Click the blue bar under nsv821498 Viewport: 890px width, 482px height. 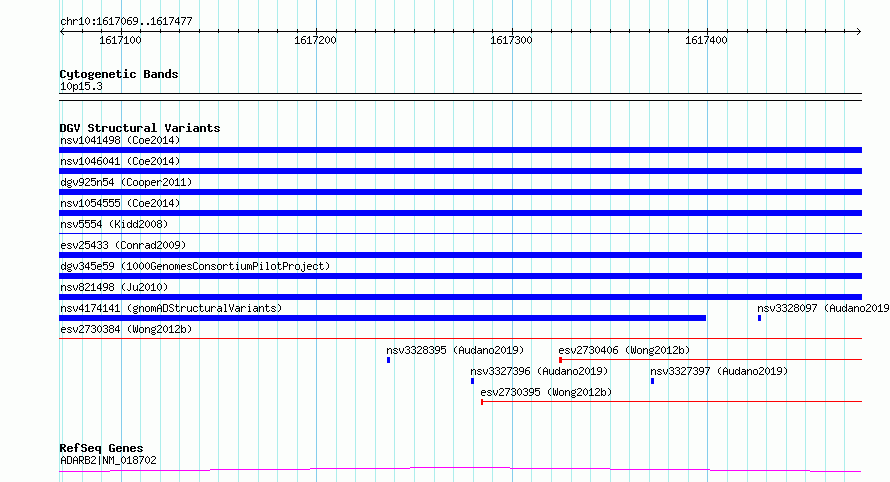(x=460, y=297)
